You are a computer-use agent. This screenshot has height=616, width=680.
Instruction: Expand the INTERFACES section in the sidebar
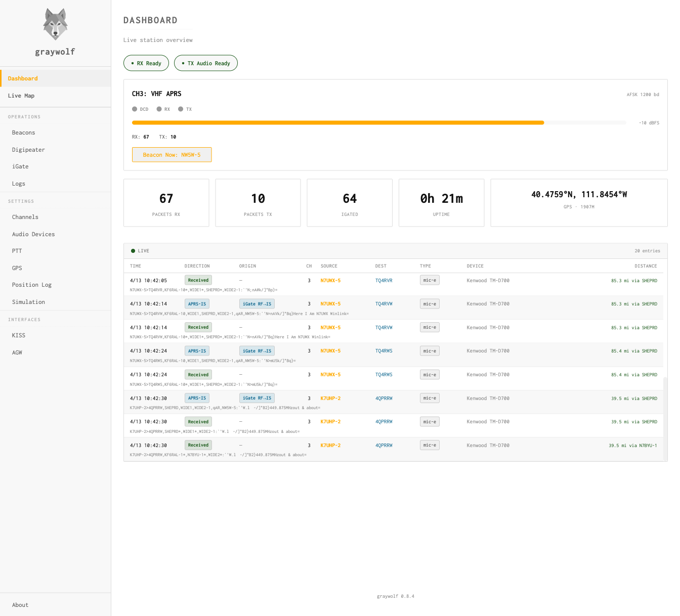click(24, 319)
